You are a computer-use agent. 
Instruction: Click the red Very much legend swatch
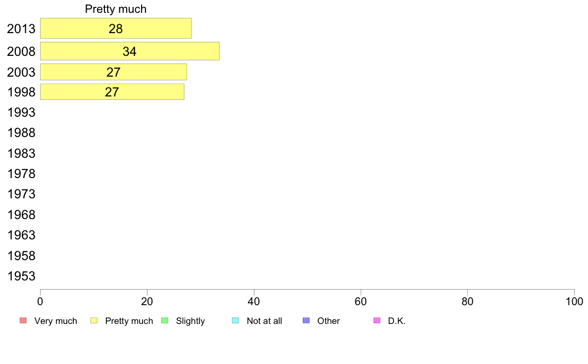coord(23,320)
